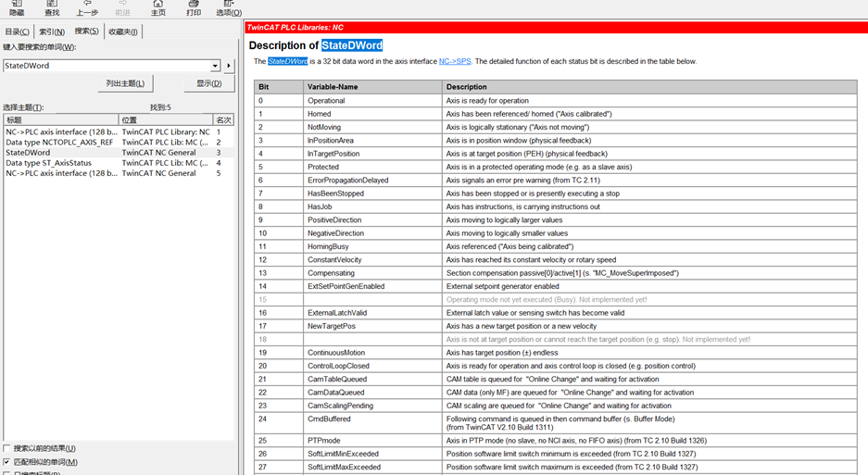Click the 'HomingBusy' table cell

373,247
